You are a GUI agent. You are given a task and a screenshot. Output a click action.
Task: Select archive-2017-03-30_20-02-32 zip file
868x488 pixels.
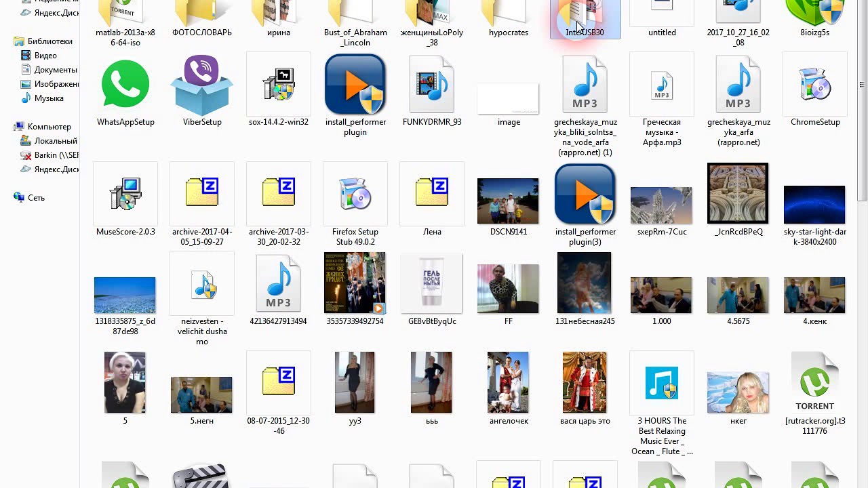279,192
